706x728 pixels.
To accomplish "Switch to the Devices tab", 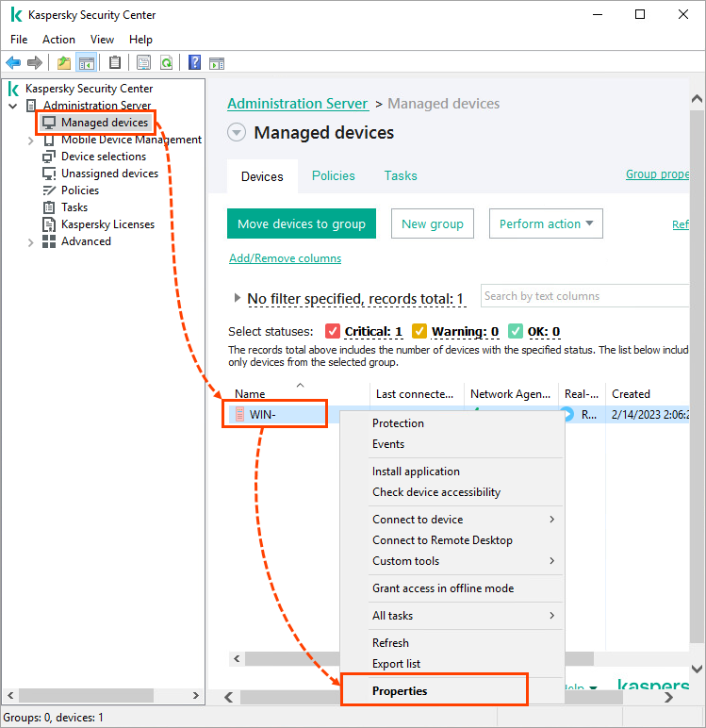I will point(262,176).
